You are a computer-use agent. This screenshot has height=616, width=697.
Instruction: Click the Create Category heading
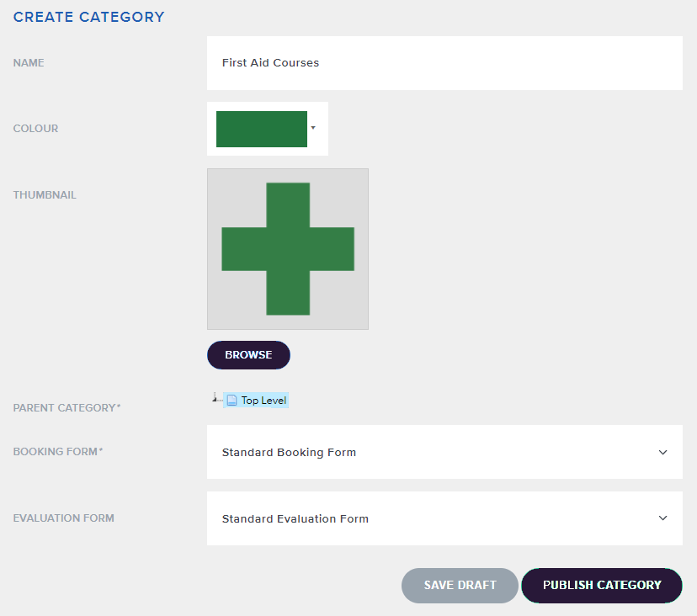(89, 17)
